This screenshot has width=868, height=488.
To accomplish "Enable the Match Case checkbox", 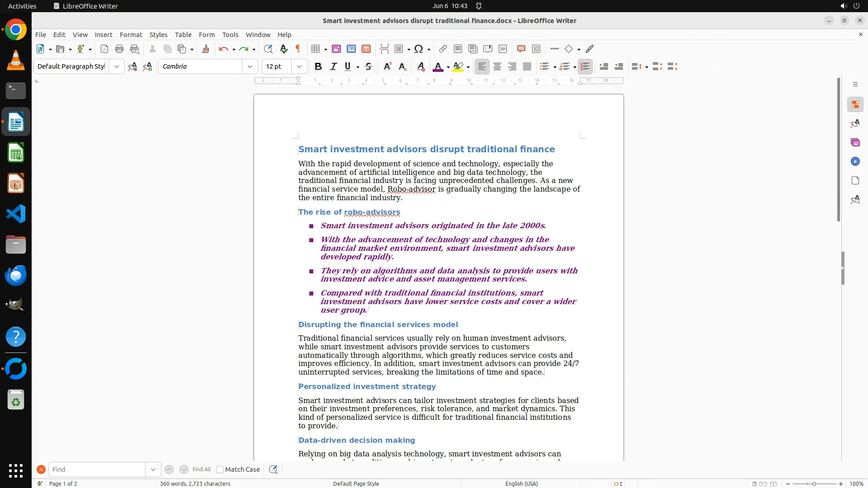I will [x=220, y=469].
